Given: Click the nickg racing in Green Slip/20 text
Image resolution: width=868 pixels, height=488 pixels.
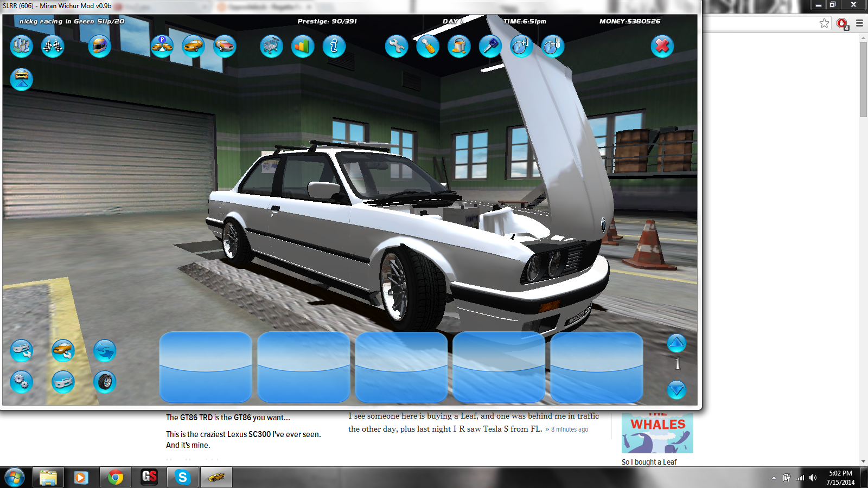Looking at the screenshot, I should click(72, 21).
